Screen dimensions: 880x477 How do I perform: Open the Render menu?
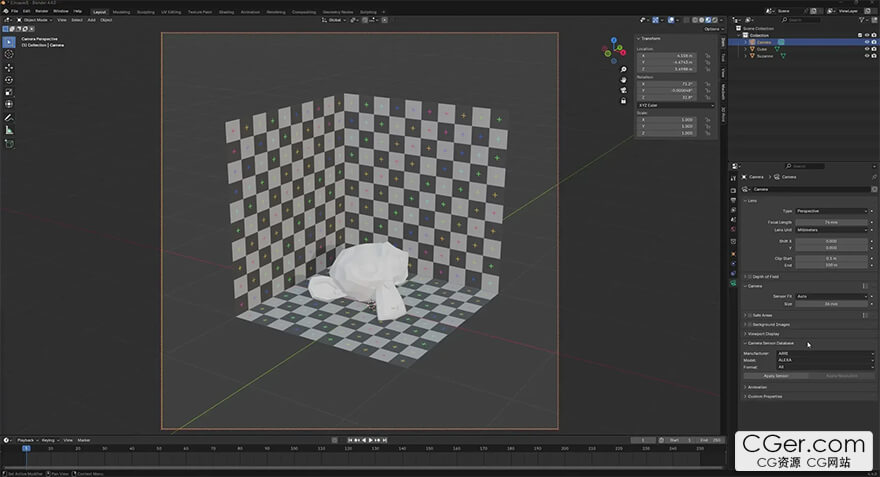tap(41, 11)
